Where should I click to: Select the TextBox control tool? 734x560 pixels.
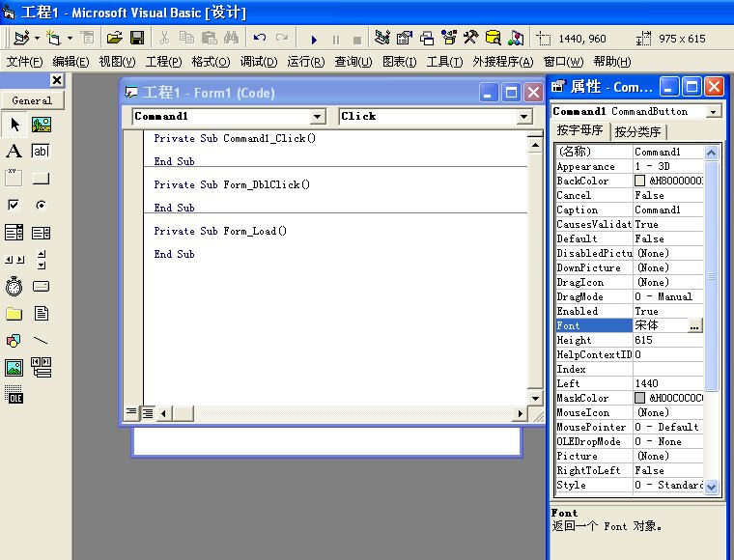[41, 152]
